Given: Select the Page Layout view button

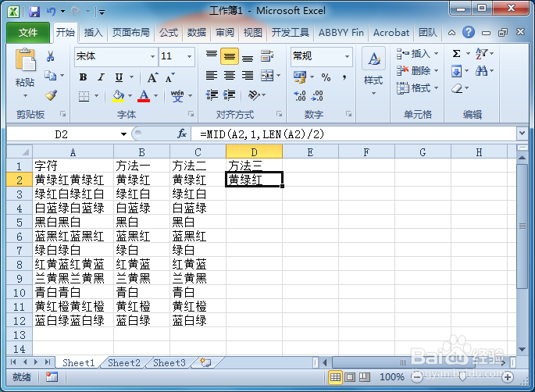Looking at the screenshot, I should (350, 377).
